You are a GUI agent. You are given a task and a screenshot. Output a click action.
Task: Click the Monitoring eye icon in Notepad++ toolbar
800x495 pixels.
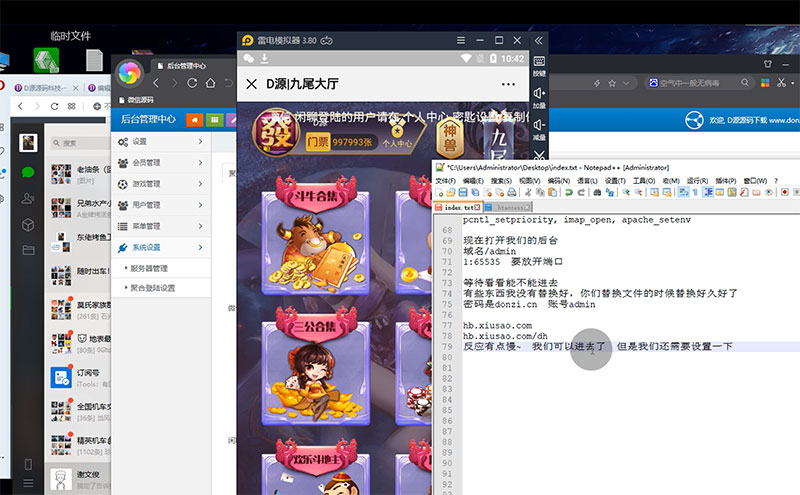(768, 192)
